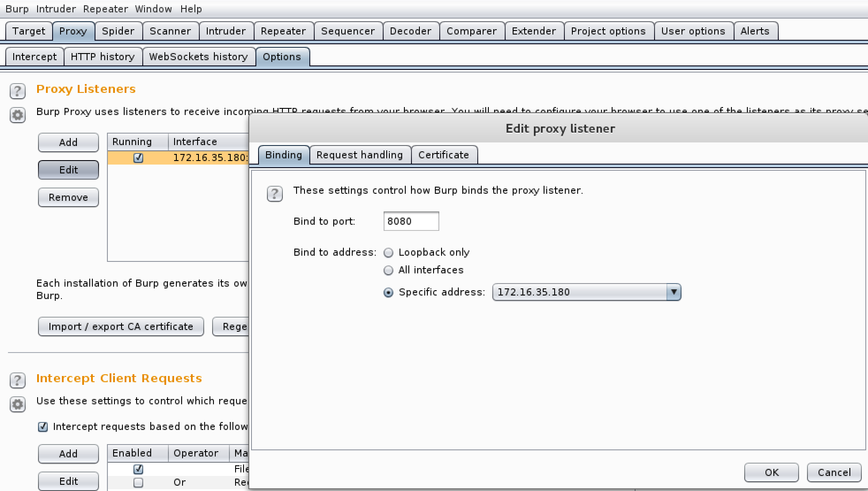This screenshot has height=491, width=868.
Task: Confirm dialog with OK button
Action: point(772,472)
